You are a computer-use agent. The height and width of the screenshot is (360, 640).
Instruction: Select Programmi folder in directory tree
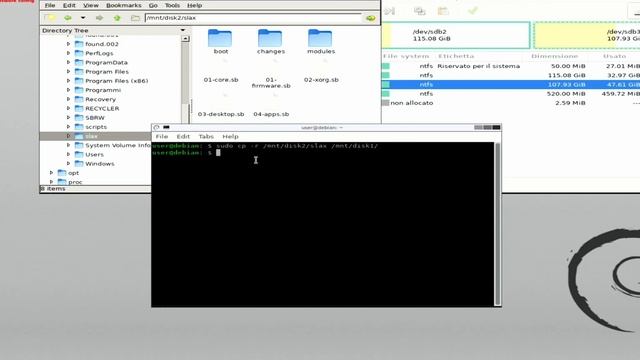coord(103,90)
